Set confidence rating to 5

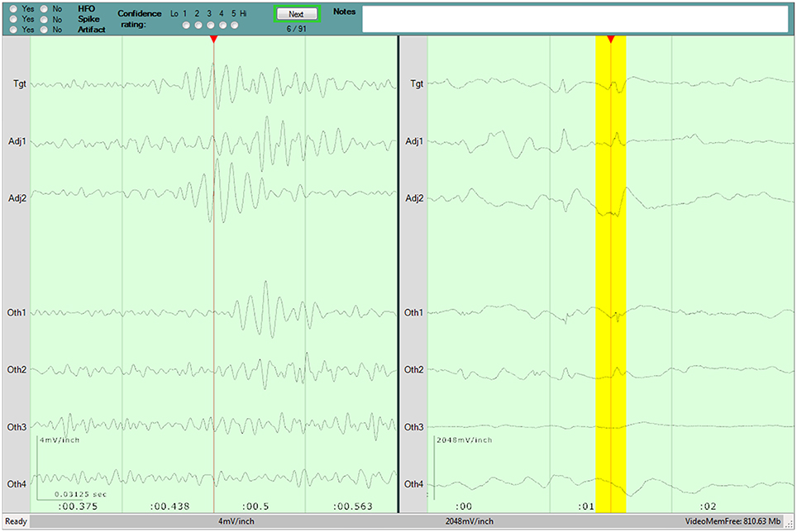pos(234,25)
